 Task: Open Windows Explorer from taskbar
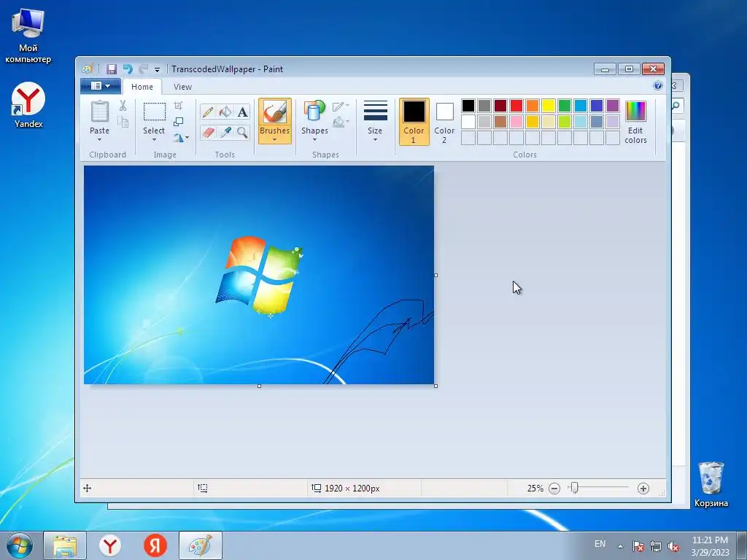[65, 545]
